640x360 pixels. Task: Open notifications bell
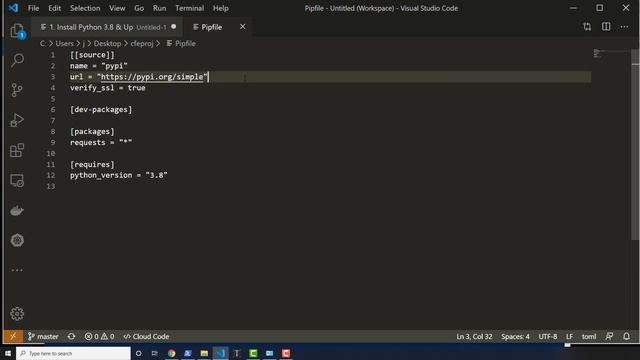coord(627,336)
